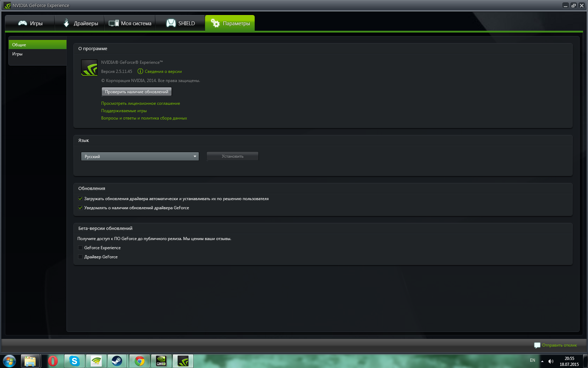Launch Opera browser from the taskbar

(x=53, y=361)
